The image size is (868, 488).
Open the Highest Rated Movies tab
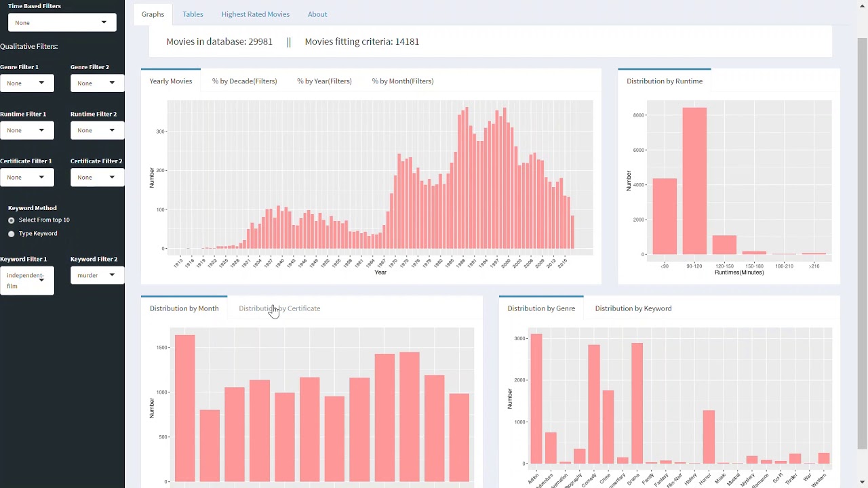pyautogui.click(x=255, y=14)
